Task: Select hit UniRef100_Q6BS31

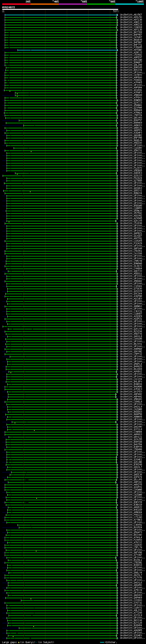Action: click(x=131, y=128)
